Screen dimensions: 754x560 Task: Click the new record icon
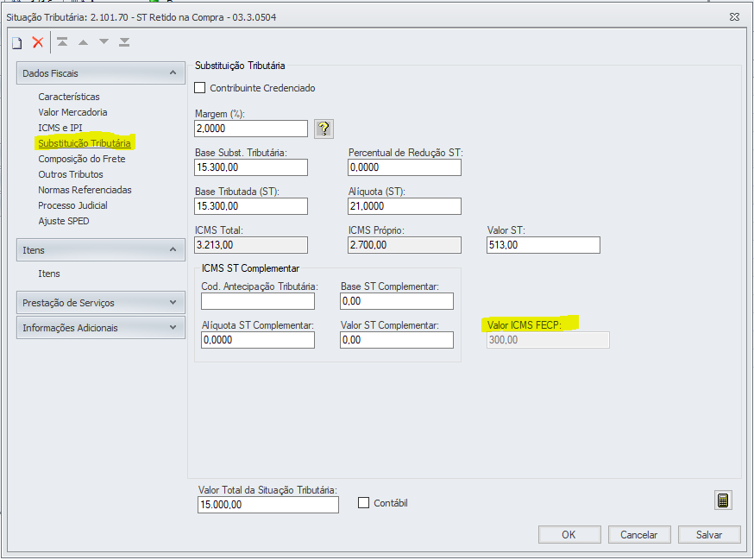coord(16,42)
